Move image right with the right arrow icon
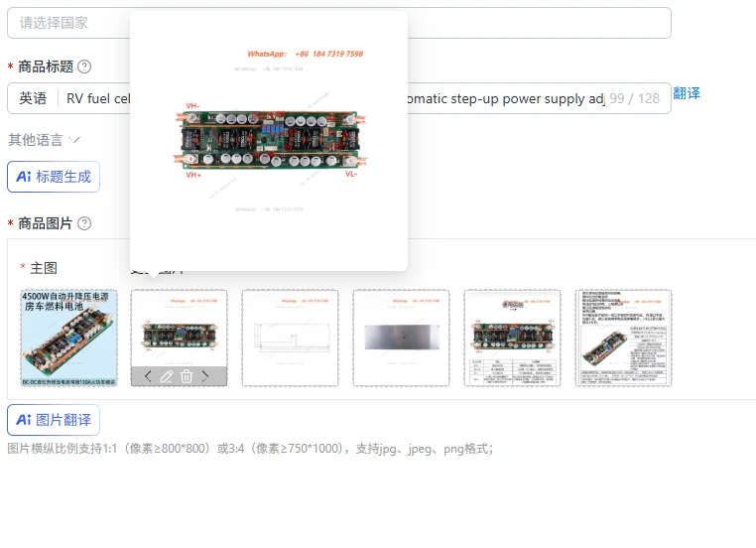The image size is (756, 548). 205,376
